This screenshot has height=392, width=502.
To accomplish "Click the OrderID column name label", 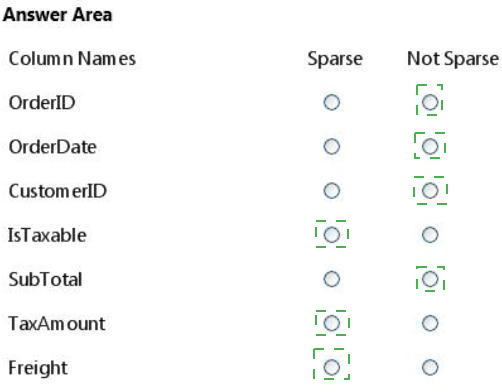I will (x=42, y=103).
